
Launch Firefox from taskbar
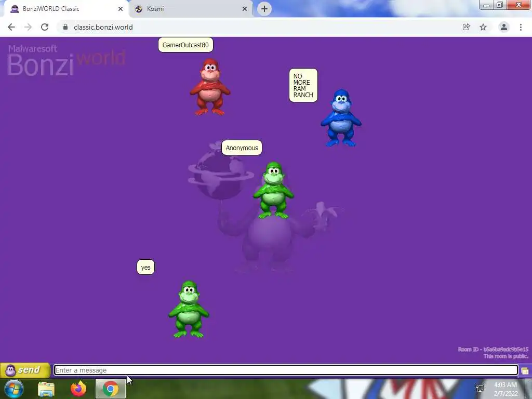tap(78, 389)
